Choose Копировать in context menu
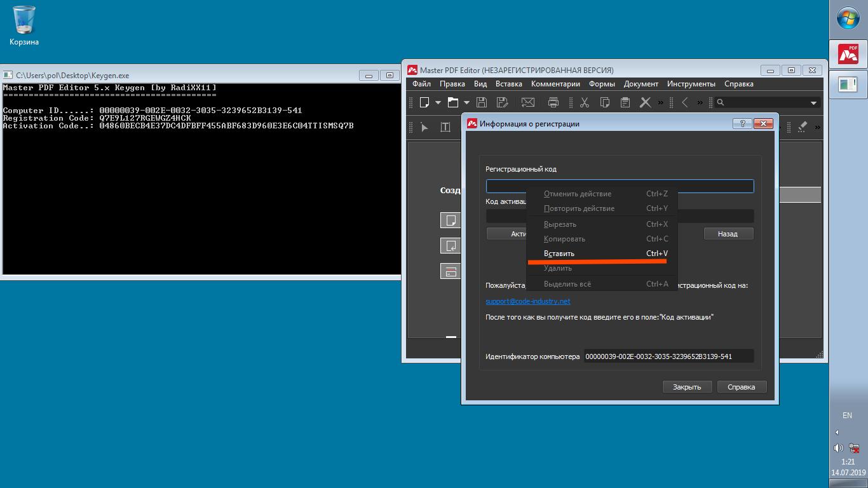 click(x=602, y=239)
